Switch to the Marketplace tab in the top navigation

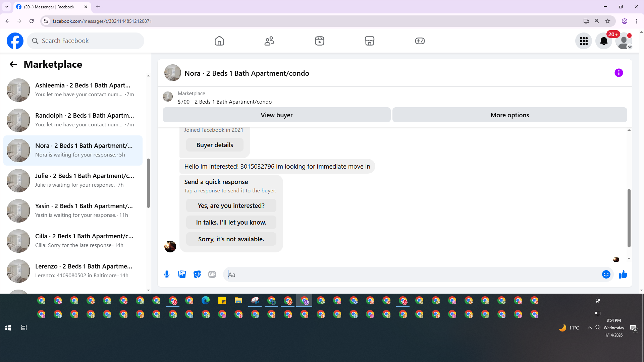click(x=369, y=41)
